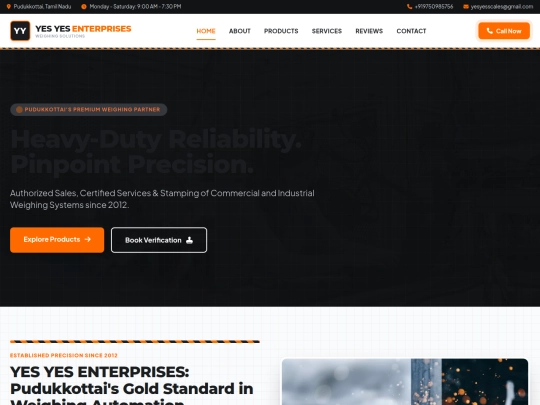Image resolution: width=540 pixels, height=405 pixels.
Task: Click the Pudukkottai, Tamil Nadu text
Action: click(42, 7)
